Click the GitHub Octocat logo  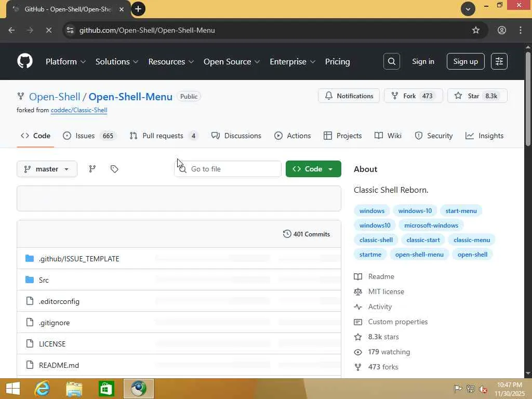pyautogui.click(x=25, y=61)
